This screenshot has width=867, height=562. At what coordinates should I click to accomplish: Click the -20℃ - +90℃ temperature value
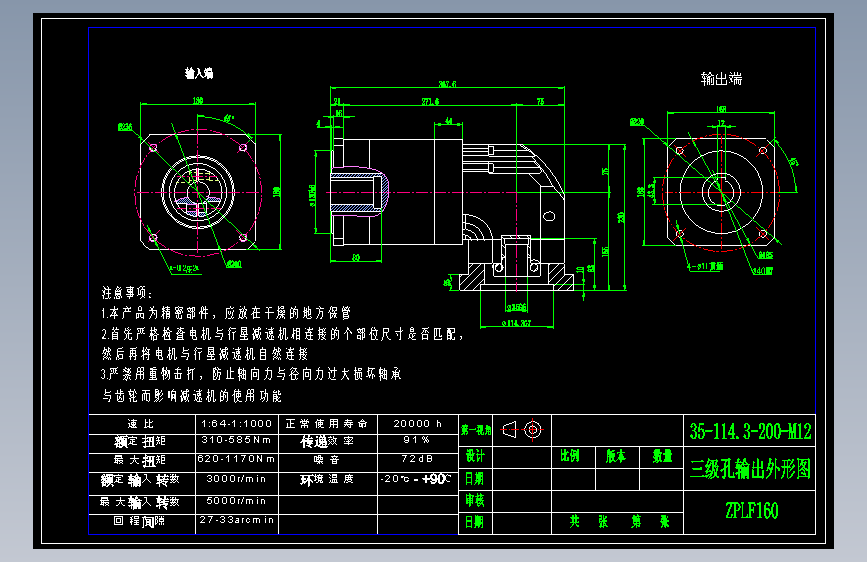coord(416,479)
